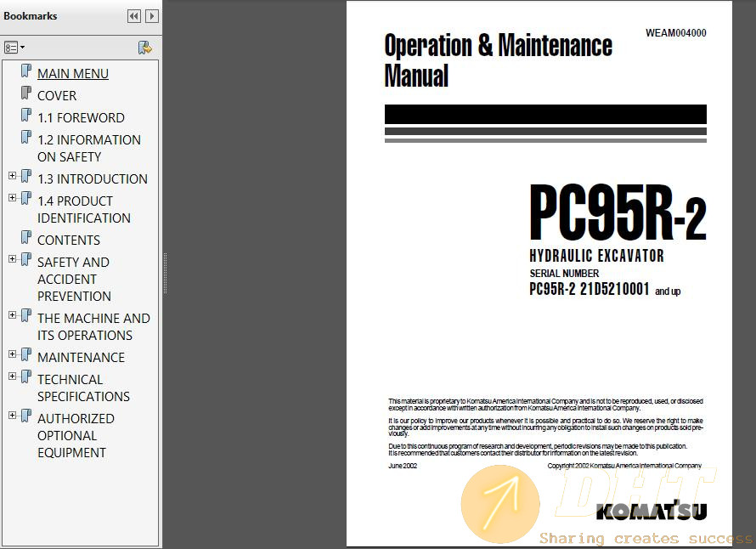
Task: Click the new bookmark icon
Action: click(144, 48)
